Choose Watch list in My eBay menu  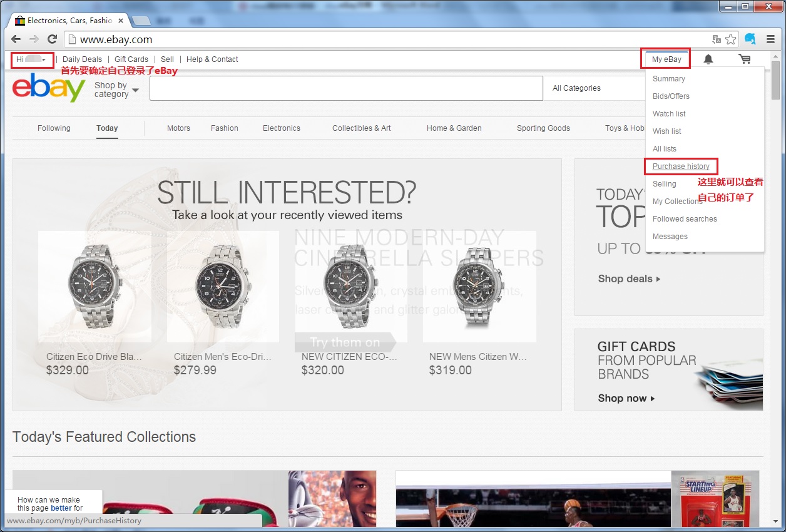tap(669, 114)
